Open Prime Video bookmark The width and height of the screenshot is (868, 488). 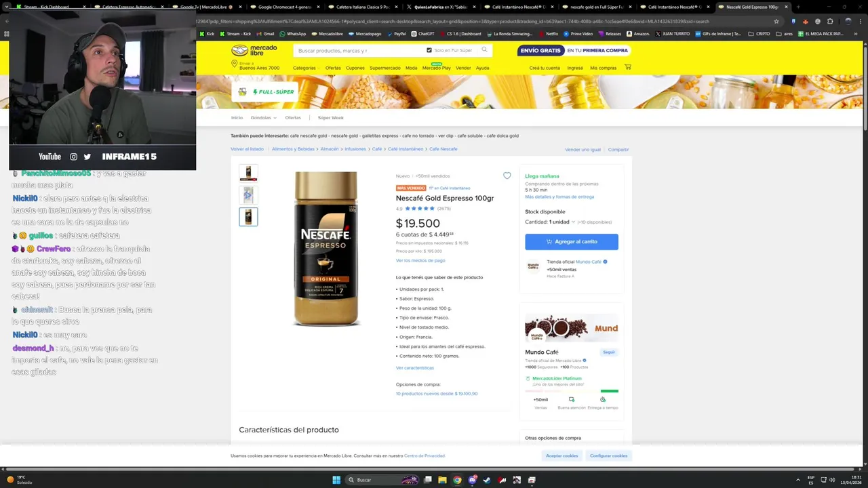pyautogui.click(x=578, y=33)
